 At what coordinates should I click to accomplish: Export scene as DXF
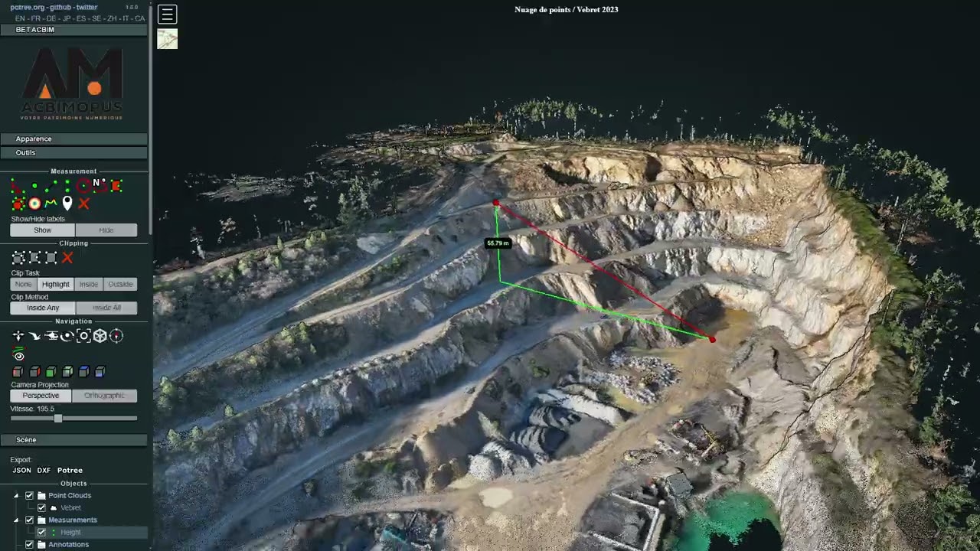[44, 470]
